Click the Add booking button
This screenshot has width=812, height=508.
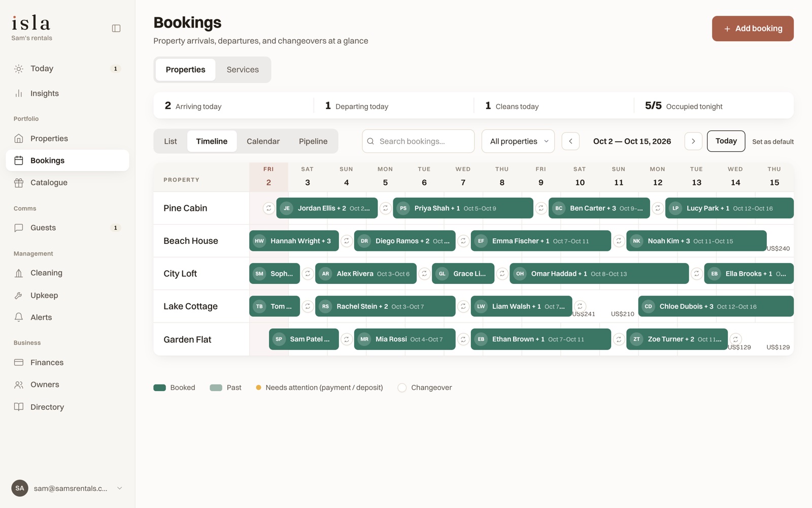click(x=753, y=28)
